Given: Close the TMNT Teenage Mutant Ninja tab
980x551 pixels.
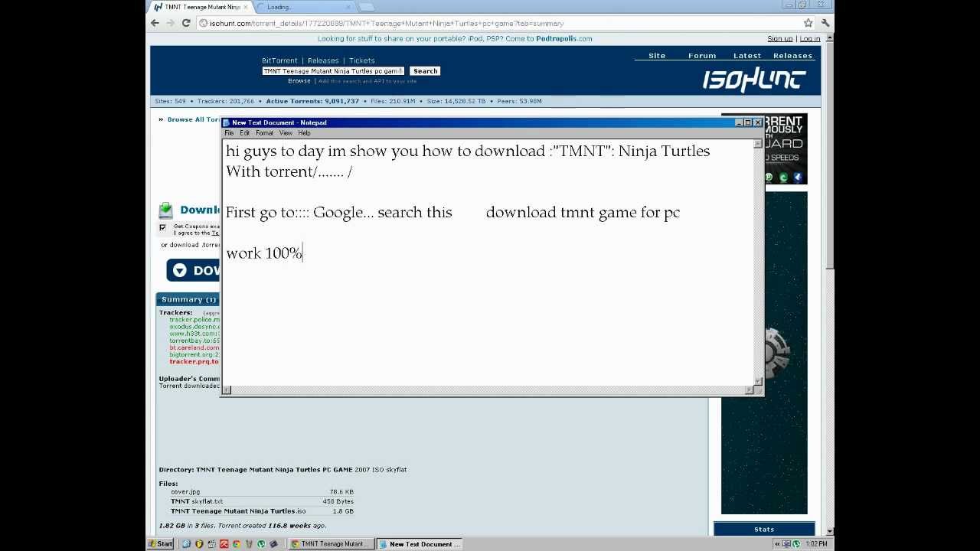Looking at the screenshot, I should click(245, 7).
